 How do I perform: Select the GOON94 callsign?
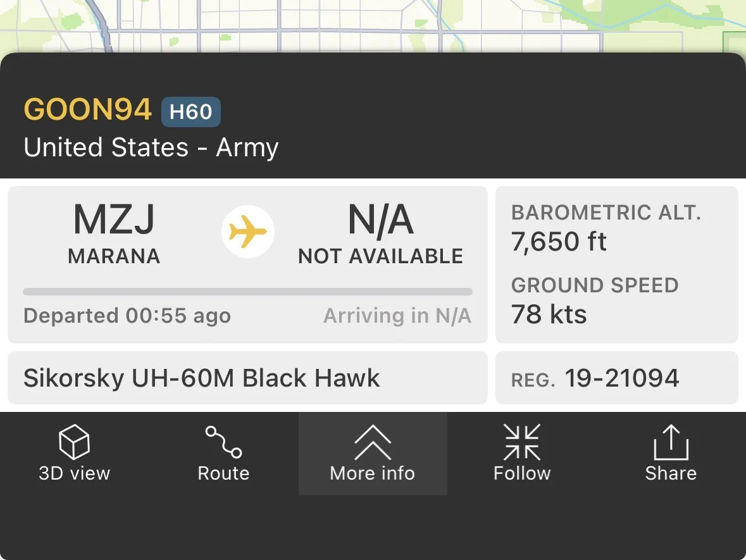88,110
